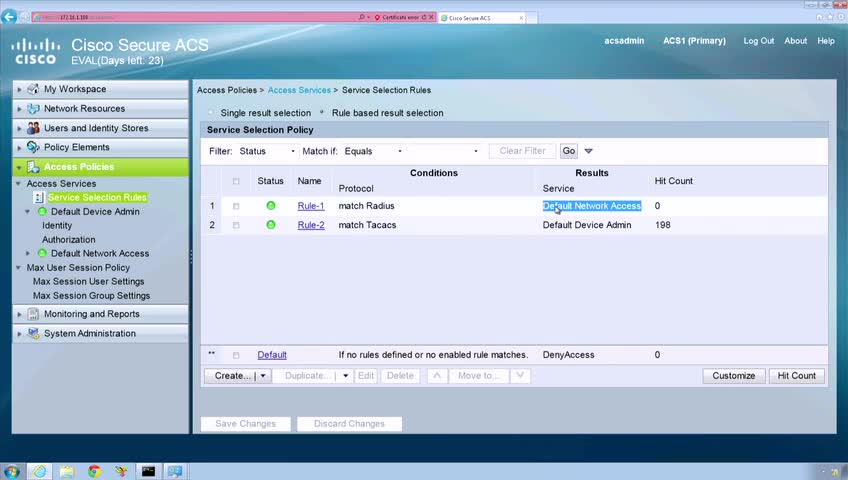Check the Rule-2 row checkbox

tap(236, 225)
